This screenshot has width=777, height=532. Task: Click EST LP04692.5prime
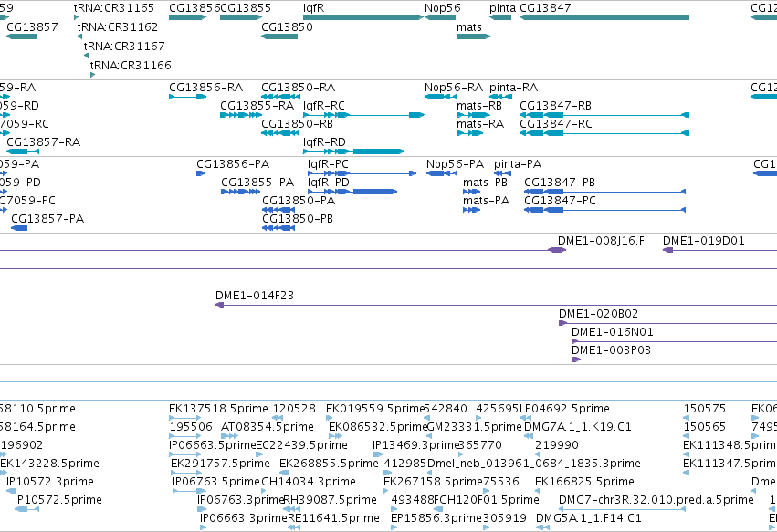(x=525, y=418)
